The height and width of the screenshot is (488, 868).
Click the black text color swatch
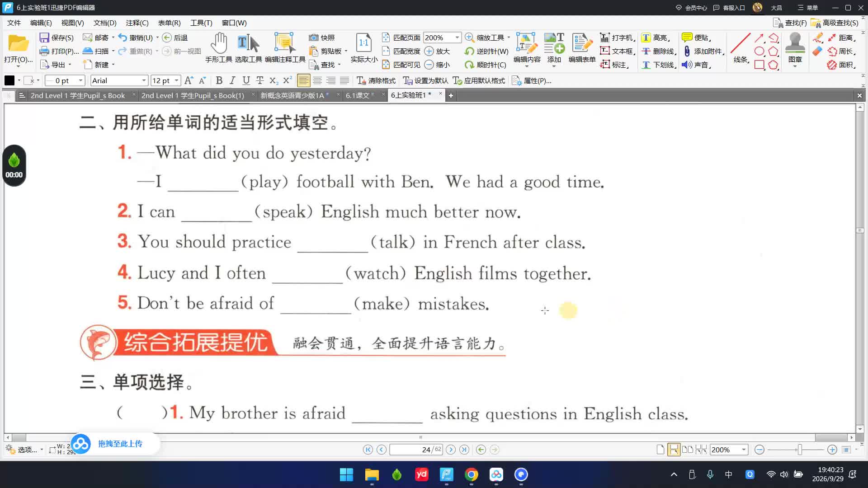pos(9,80)
